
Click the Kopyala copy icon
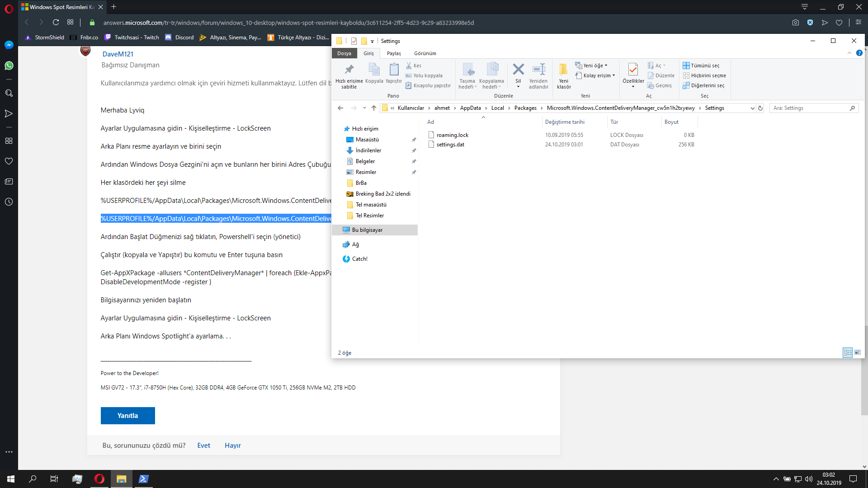point(374,70)
